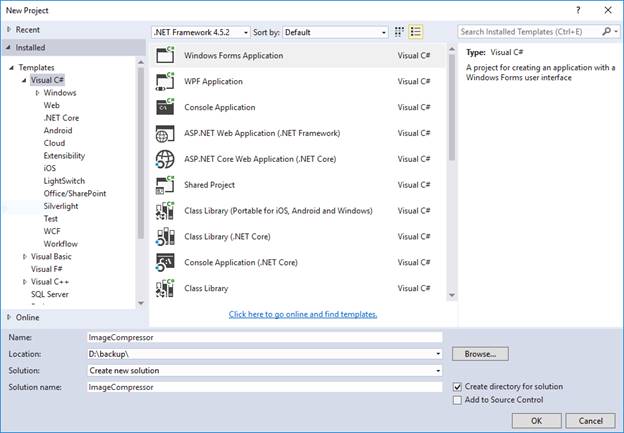Select the LightSwitch category
The height and width of the screenshot is (433, 624).
pos(64,181)
